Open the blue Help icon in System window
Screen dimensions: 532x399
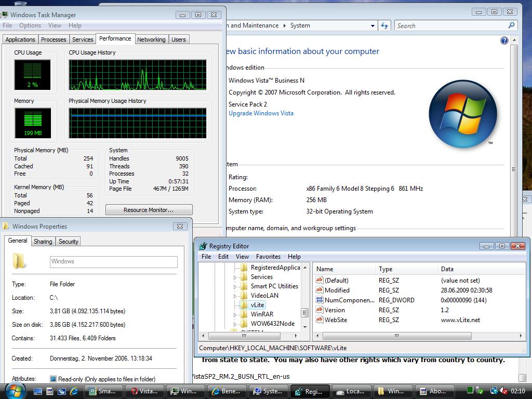pyautogui.click(x=504, y=41)
